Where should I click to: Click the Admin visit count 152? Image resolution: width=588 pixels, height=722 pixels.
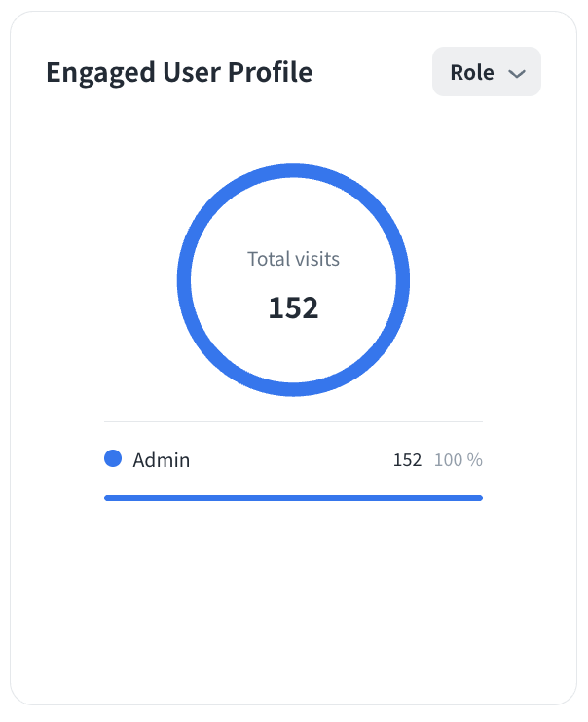(407, 460)
